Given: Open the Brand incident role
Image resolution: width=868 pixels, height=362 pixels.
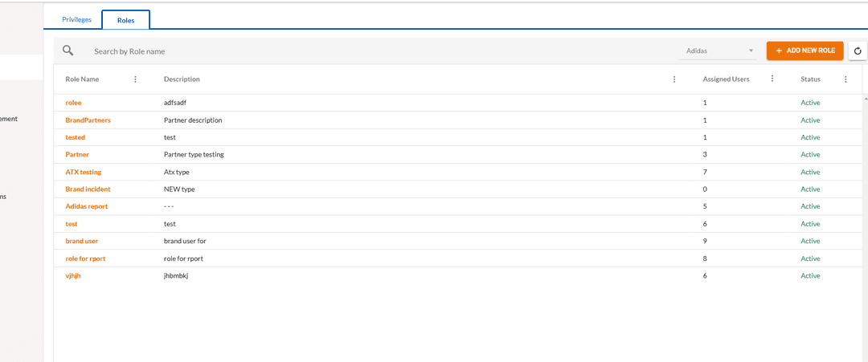Looking at the screenshot, I should (x=88, y=189).
